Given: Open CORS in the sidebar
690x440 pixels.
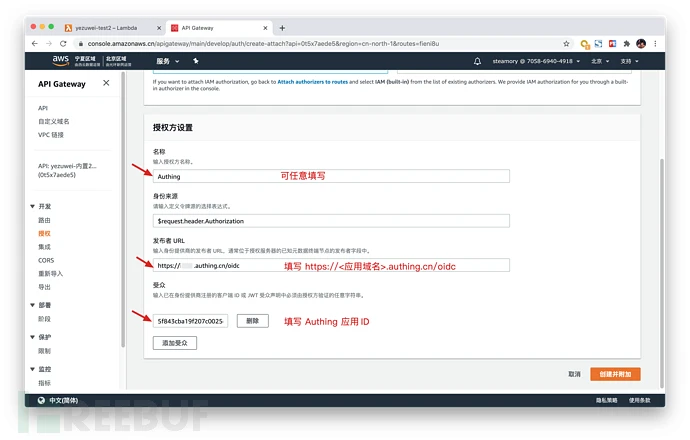Looking at the screenshot, I should click(x=46, y=260).
